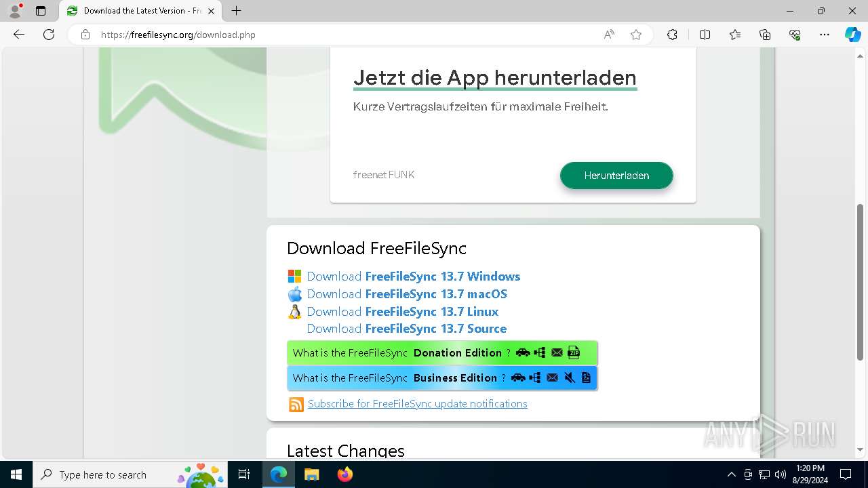Toggle split screen view icon
The image size is (868, 488).
click(x=705, y=35)
